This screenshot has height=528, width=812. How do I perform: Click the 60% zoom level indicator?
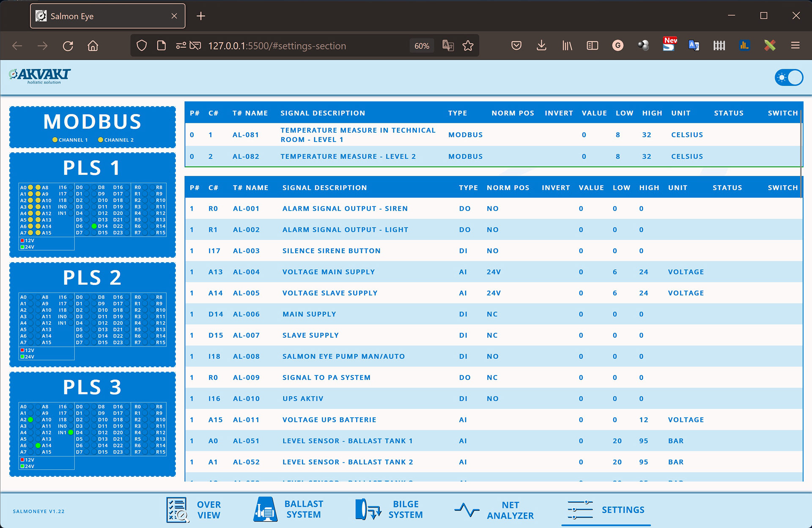(421, 46)
